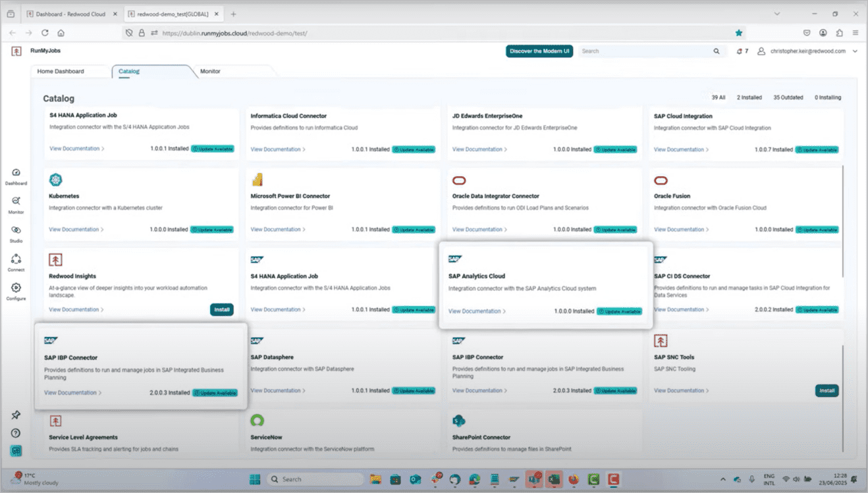868x493 pixels.
Task: Click the pin icon in sidebar
Action: (x=16, y=415)
